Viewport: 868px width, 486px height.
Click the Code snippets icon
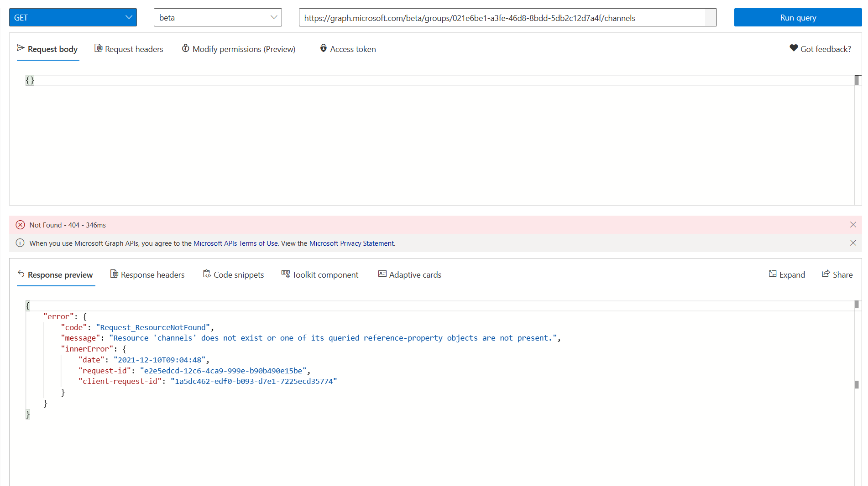point(207,274)
